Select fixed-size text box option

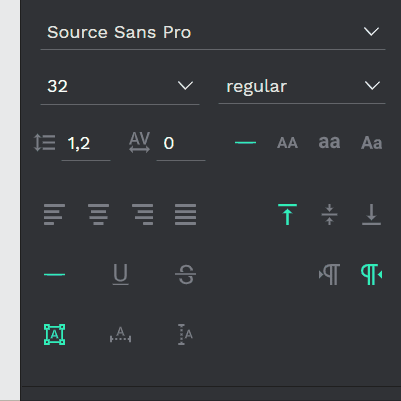pos(54,335)
